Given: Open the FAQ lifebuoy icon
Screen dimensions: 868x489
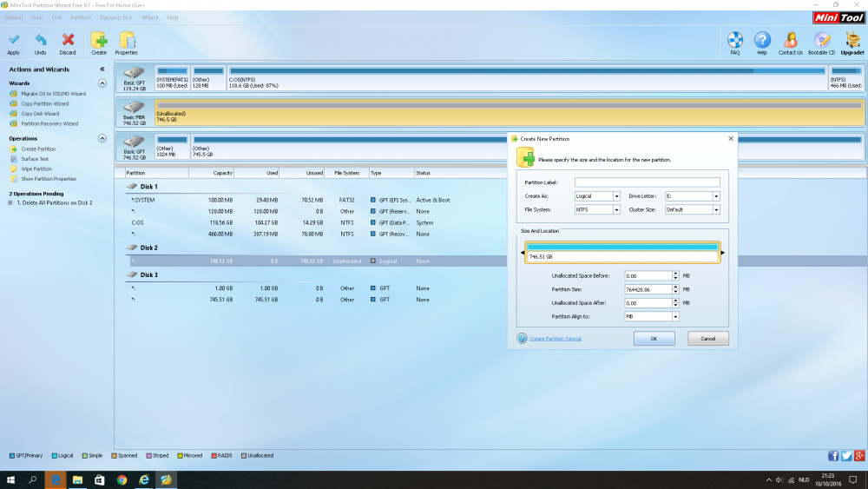Looking at the screenshot, I should (735, 40).
